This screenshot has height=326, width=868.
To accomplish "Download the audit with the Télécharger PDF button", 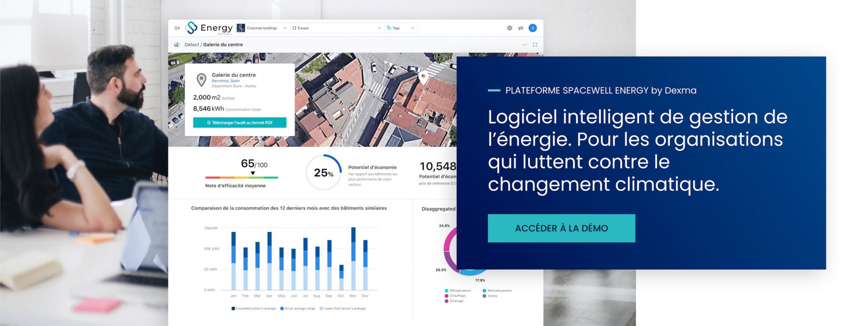I will pos(240,123).
